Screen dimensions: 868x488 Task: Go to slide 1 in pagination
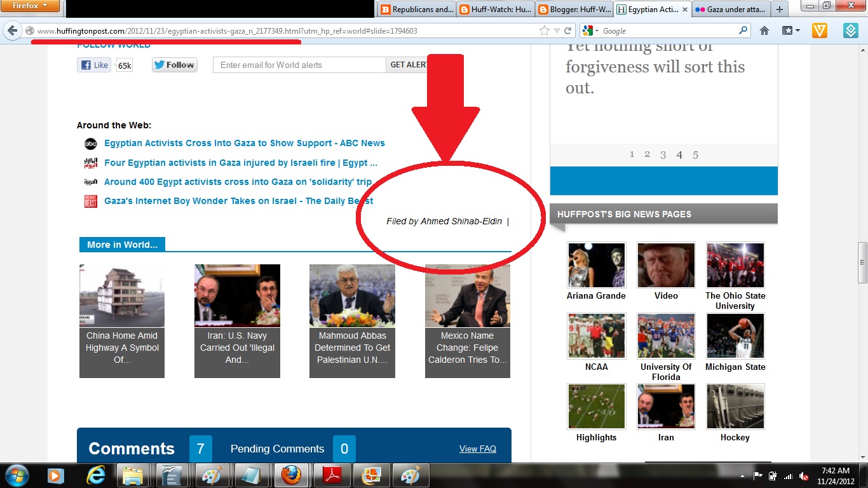click(x=632, y=154)
